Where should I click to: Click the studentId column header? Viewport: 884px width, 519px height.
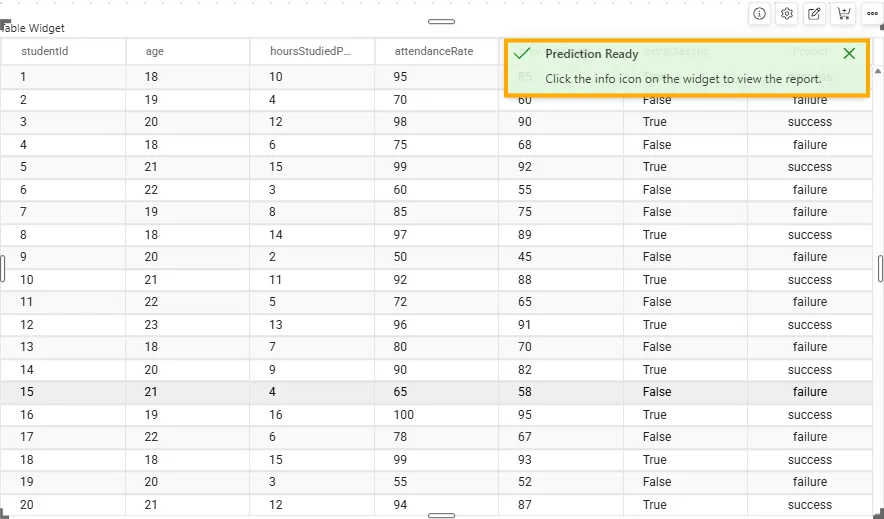coord(44,51)
